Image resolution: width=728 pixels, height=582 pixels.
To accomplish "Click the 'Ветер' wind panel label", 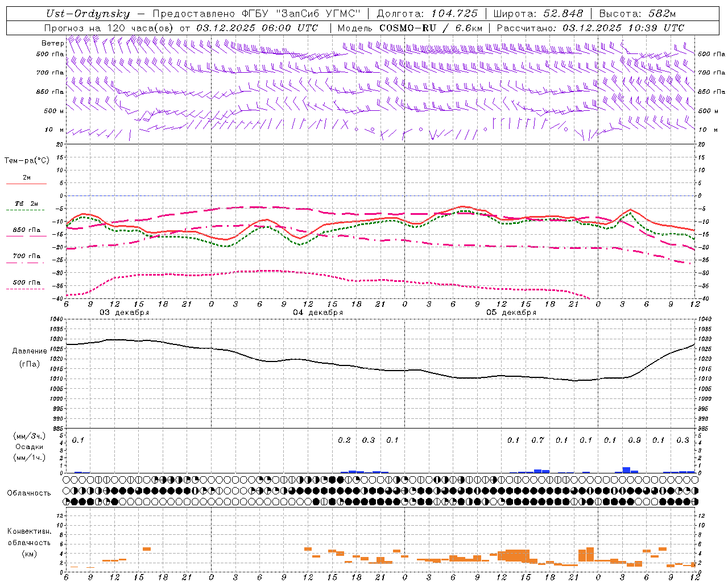I will pos(52,43).
